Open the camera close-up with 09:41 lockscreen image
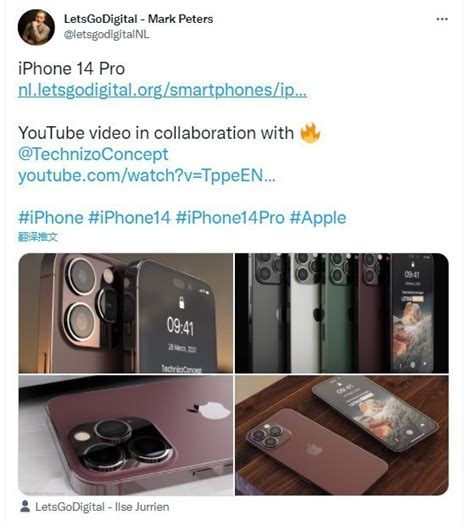 click(x=126, y=313)
